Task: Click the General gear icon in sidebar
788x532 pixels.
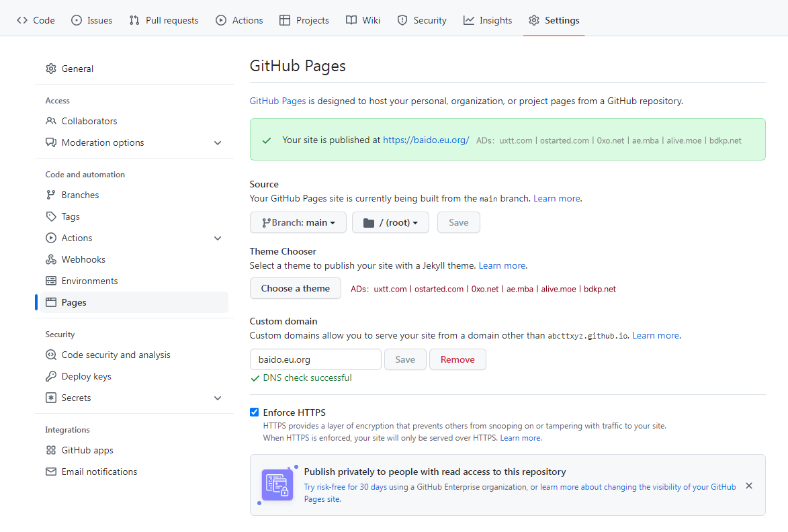Action: click(x=51, y=69)
